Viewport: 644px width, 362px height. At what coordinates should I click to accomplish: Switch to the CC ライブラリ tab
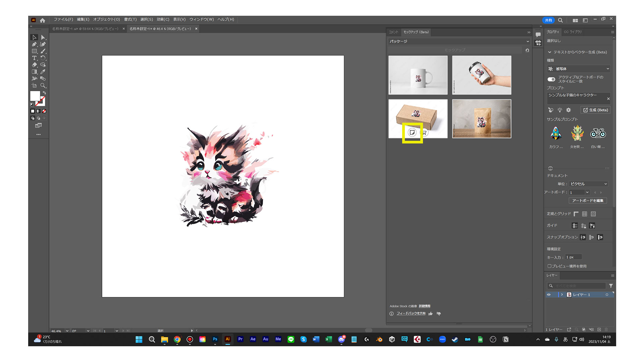tap(573, 32)
